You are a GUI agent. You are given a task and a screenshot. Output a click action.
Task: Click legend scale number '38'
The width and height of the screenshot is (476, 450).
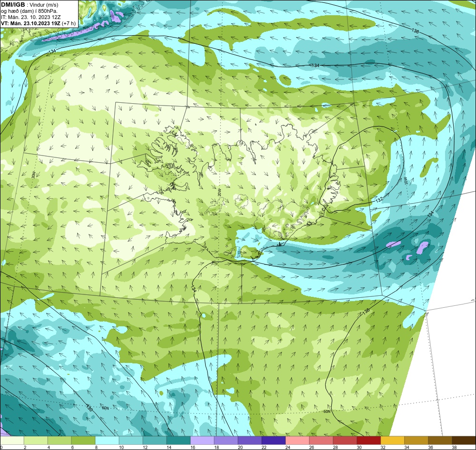455,447
